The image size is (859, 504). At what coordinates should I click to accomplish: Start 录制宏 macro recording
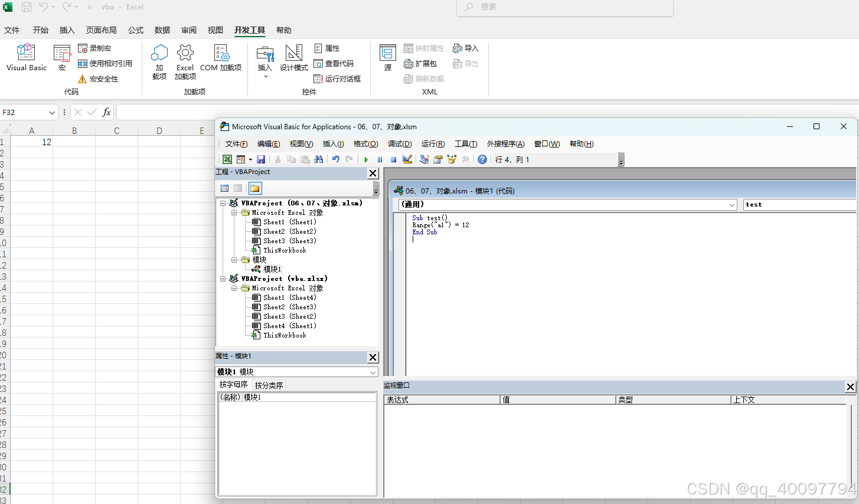tap(94, 48)
